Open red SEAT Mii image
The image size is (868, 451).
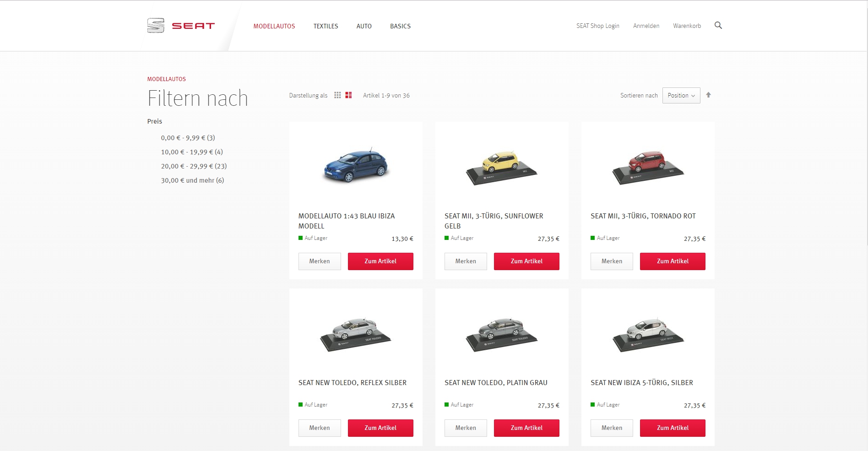[x=648, y=168]
